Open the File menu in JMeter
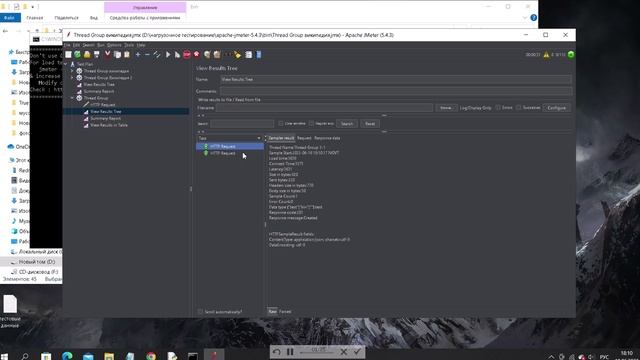The height and width of the screenshot is (360, 640). click(67, 45)
